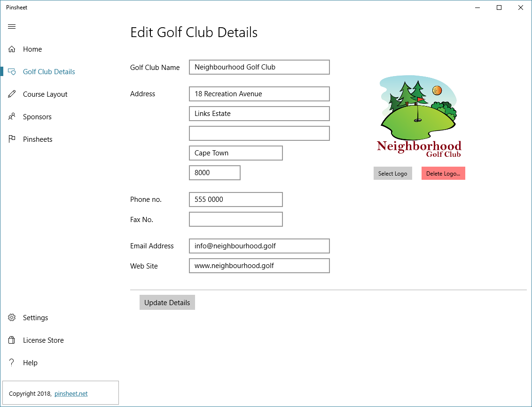Click the Select Logo button
Viewport: 532px width, 407px height.
392,174
